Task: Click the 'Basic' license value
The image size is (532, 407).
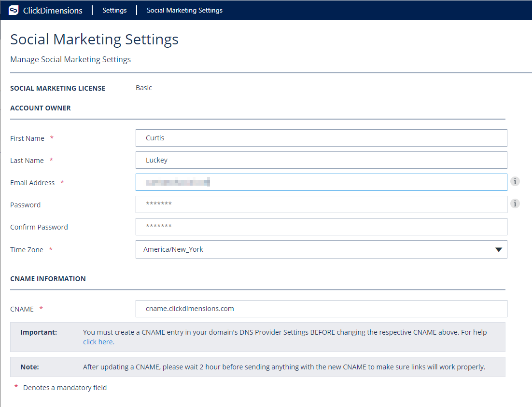Action: (x=143, y=88)
